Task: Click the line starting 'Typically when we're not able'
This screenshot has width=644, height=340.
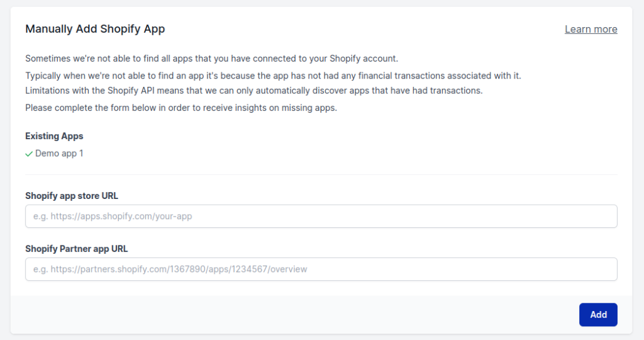Action: tap(273, 76)
